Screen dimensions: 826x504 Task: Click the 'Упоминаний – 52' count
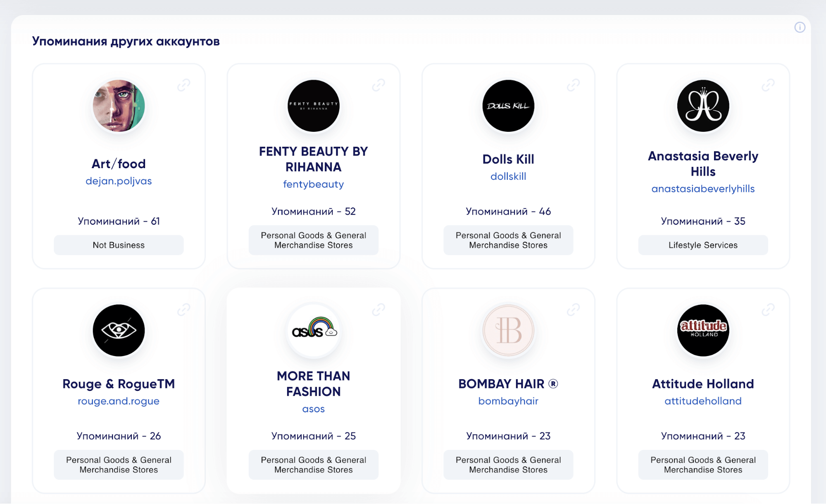tap(314, 212)
